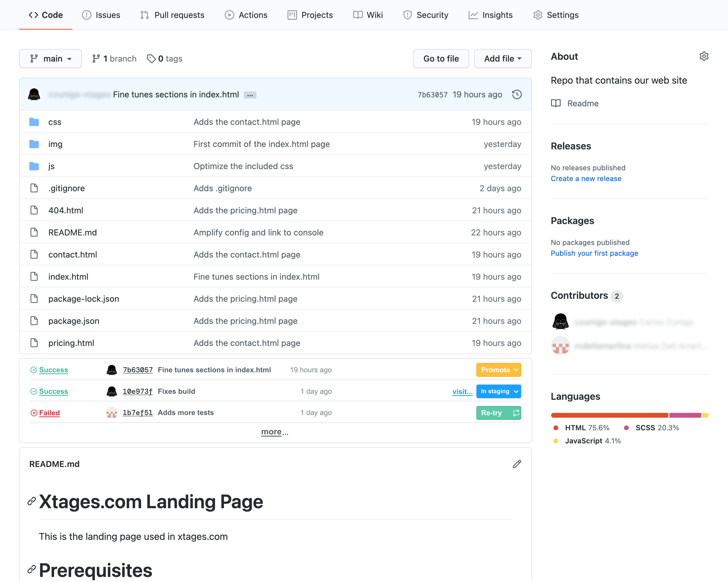Click the css folder icon
The height and width of the screenshot is (582, 728).
[34, 122]
